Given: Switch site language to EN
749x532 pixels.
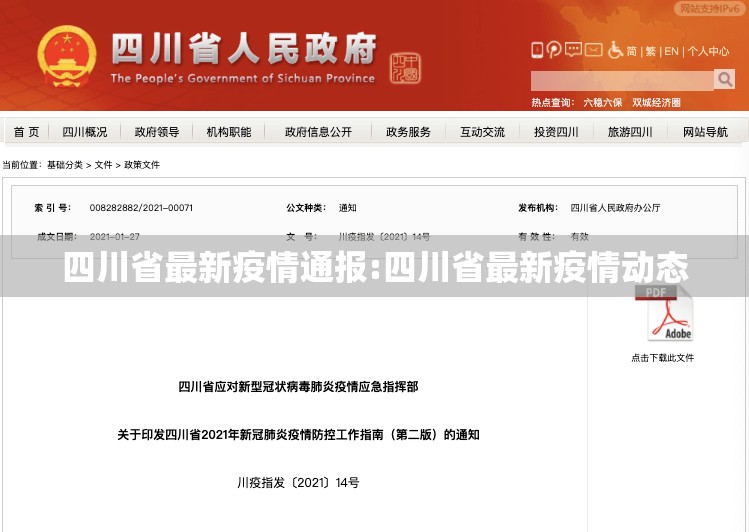Looking at the screenshot, I should (671, 51).
